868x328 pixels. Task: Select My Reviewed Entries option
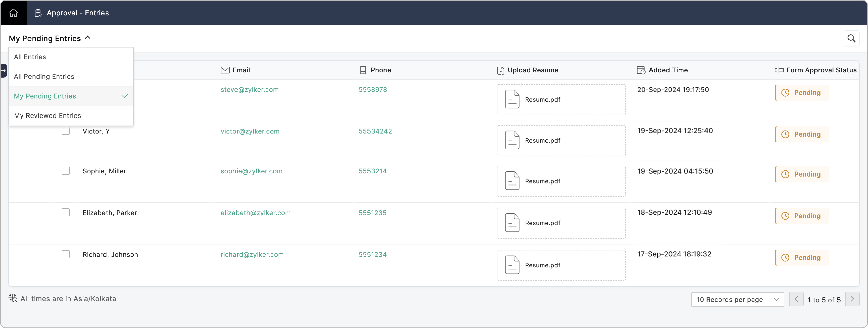(47, 116)
